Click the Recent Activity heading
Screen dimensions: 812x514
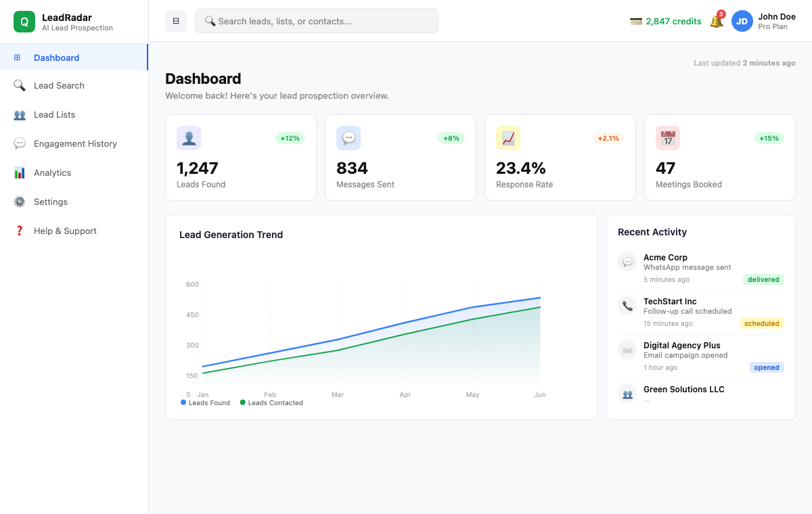pyautogui.click(x=652, y=232)
